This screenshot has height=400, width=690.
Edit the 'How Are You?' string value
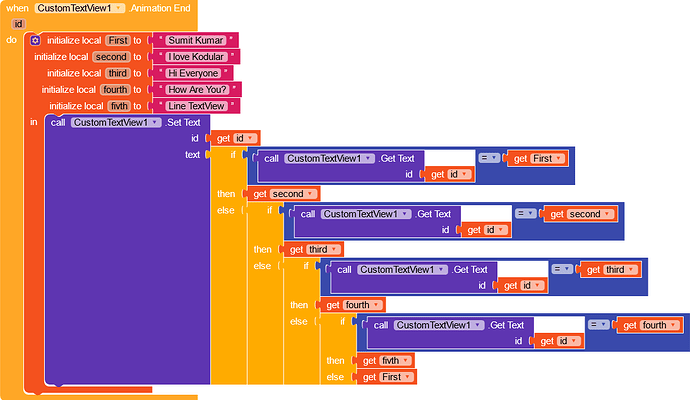point(197,89)
